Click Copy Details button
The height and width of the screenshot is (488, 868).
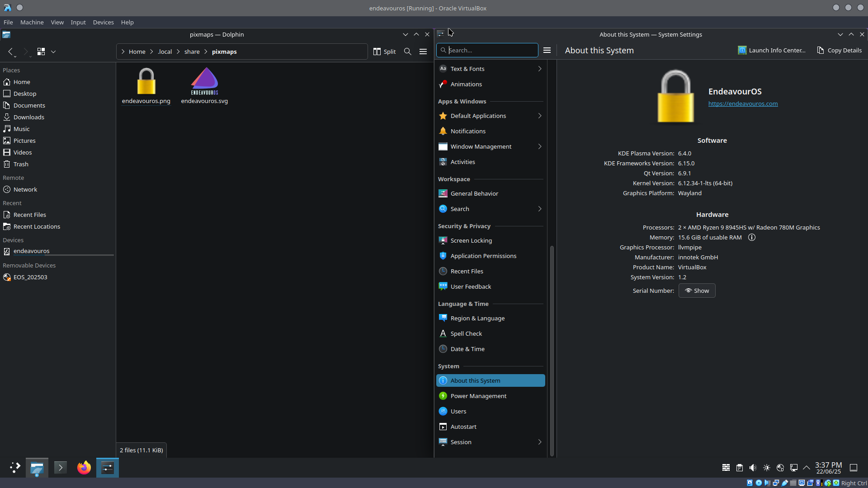[840, 50]
